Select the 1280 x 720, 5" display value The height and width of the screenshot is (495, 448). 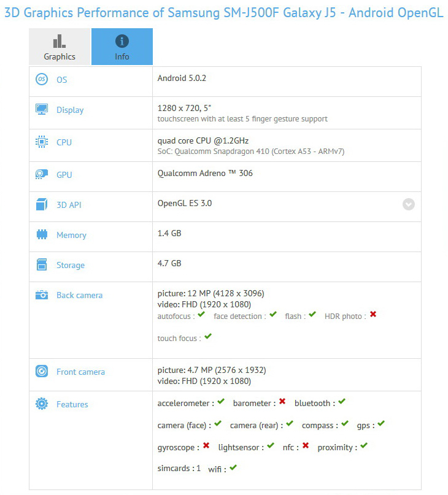coord(184,109)
